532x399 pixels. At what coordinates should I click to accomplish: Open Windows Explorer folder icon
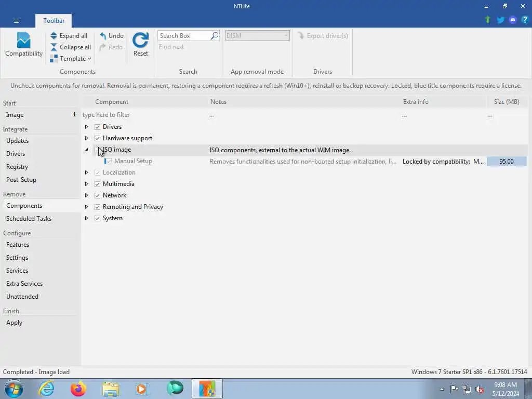point(111,389)
